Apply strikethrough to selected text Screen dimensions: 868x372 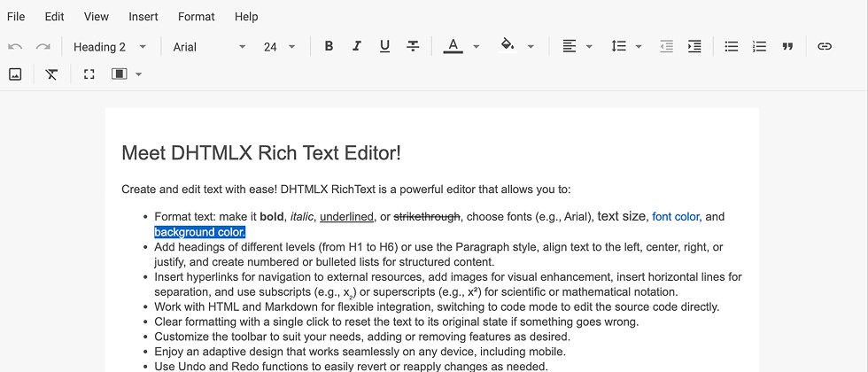click(x=413, y=46)
